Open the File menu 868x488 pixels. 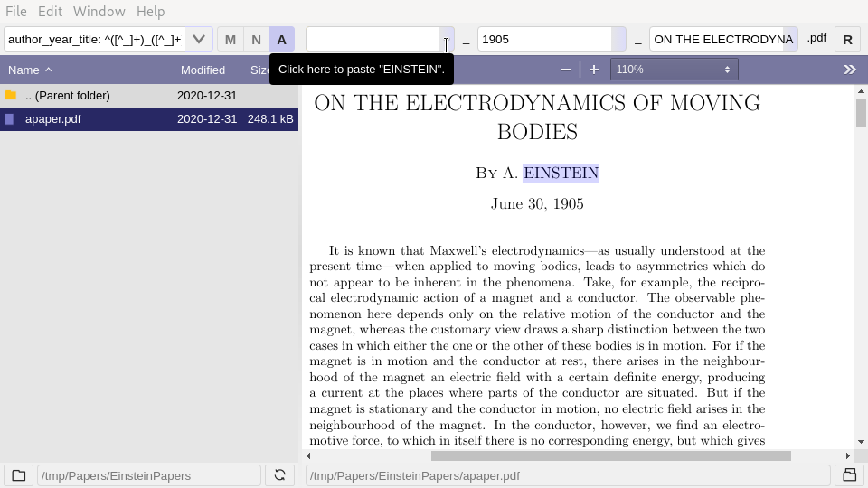pyautogui.click(x=16, y=11)
